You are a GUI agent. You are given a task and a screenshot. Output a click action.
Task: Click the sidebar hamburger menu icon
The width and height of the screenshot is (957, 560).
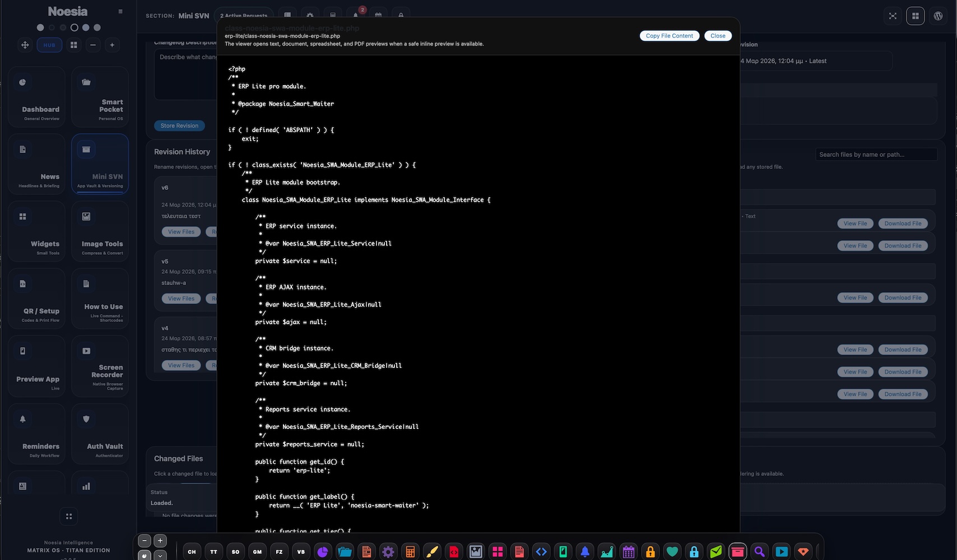(x=120, y=11)
